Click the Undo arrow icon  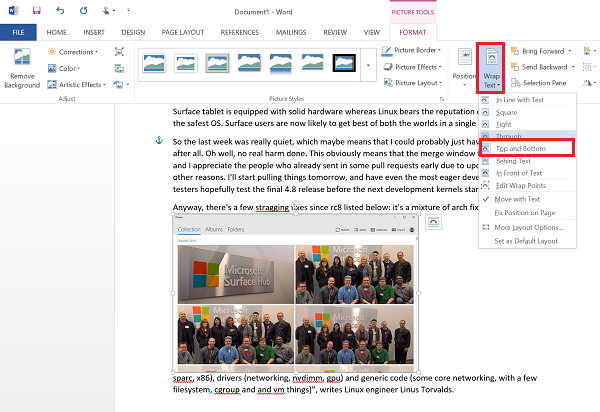[60, 11]
